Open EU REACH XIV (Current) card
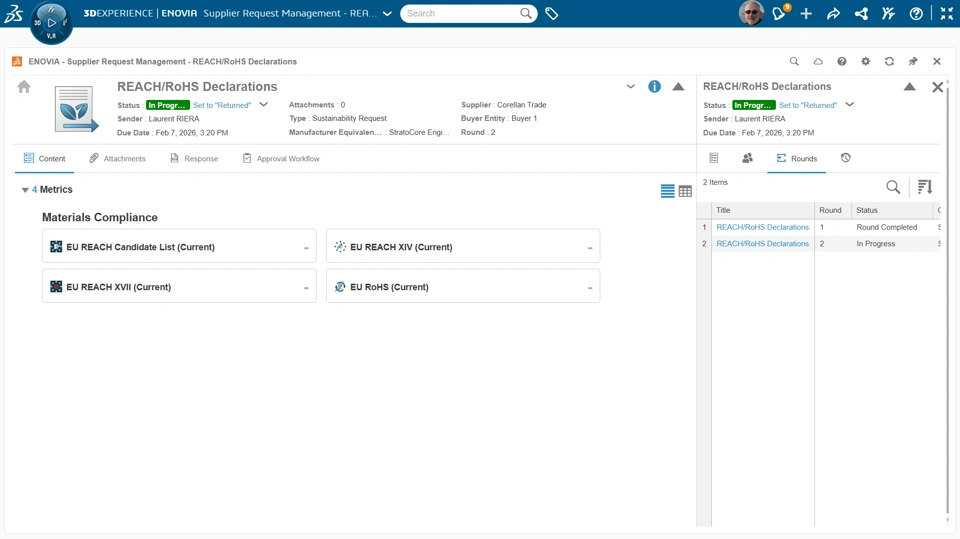This screenshot has height=539, width=960. pyautogui.click(x=463, y=246)
